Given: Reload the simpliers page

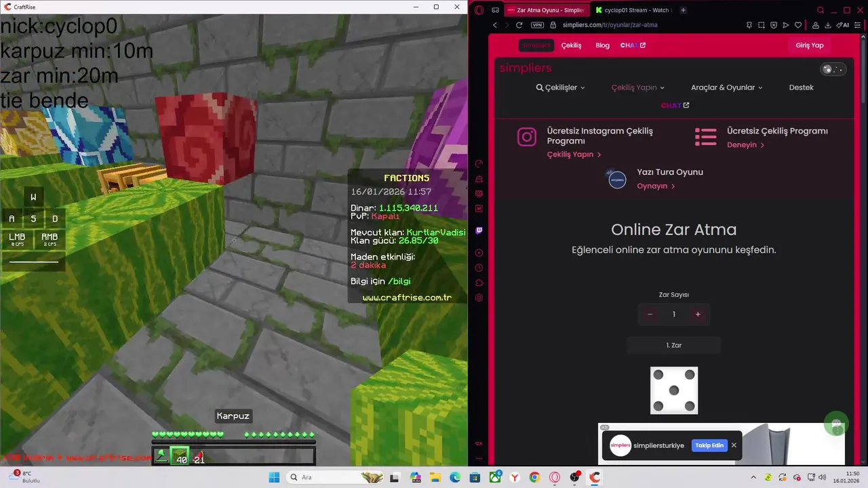Looking at the screenshot, I should tap(519, 25).
